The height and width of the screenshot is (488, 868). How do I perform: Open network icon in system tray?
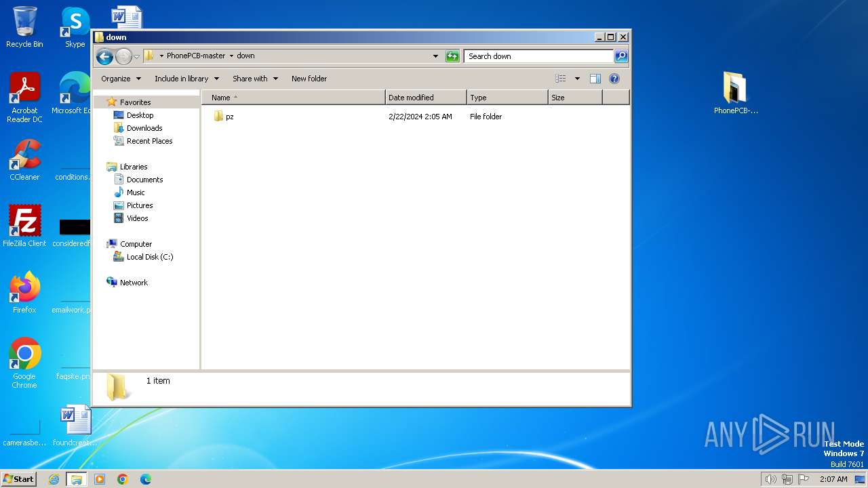pos(787,479)
